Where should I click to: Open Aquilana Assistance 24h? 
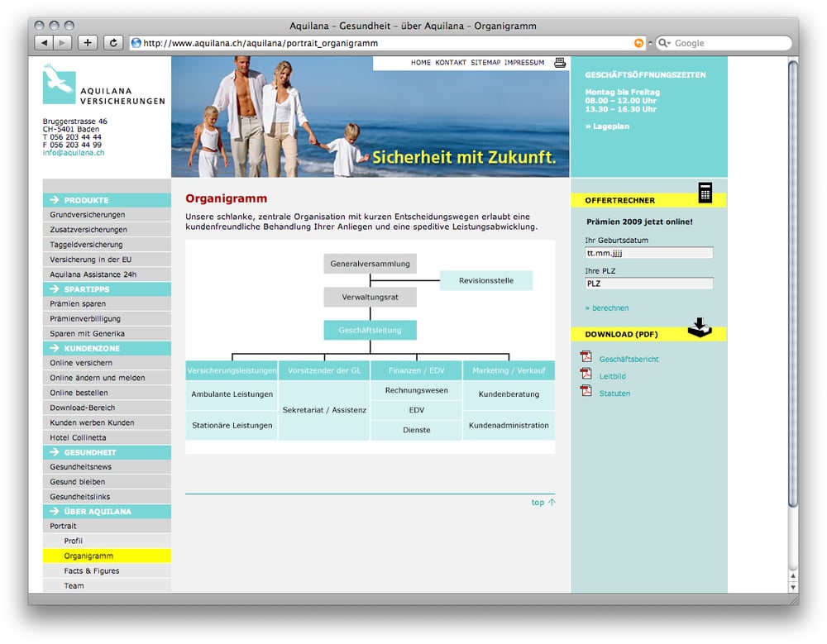107,274
